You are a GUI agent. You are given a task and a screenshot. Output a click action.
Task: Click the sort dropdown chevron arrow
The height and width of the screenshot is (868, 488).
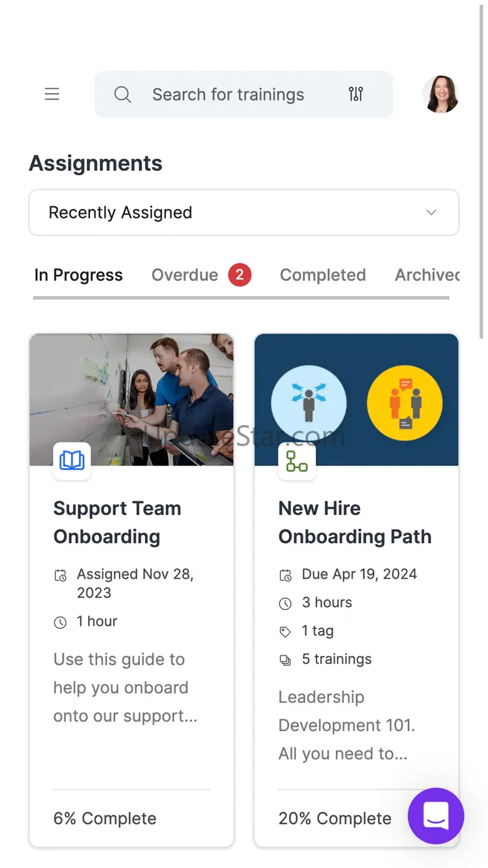(x=431, y=213)
